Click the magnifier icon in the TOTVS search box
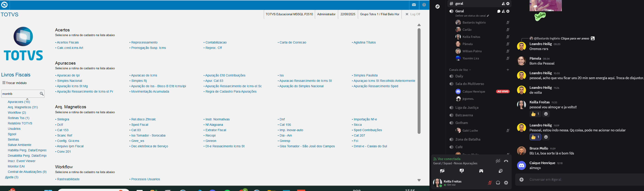Screen dimensions: 644x191 click(42, 94)
